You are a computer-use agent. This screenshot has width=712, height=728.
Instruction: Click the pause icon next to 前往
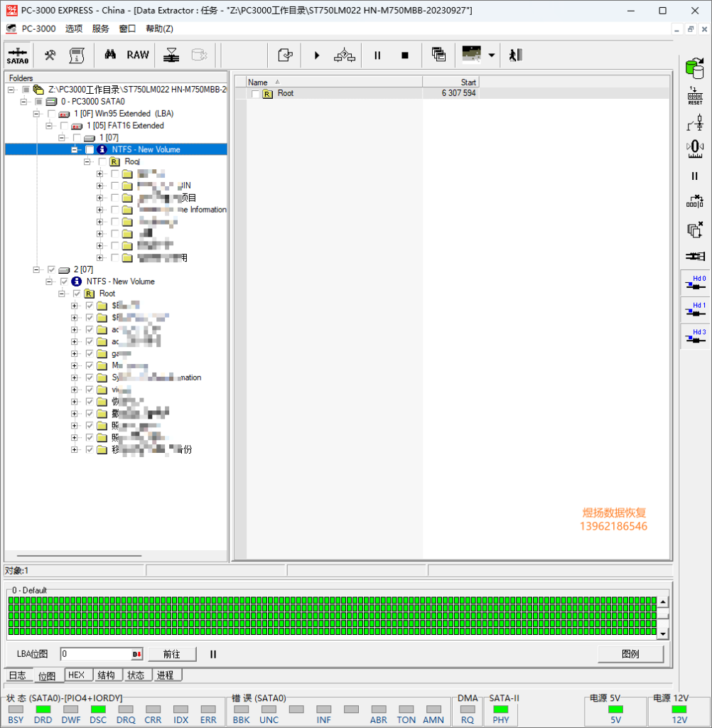coord(213,654)
